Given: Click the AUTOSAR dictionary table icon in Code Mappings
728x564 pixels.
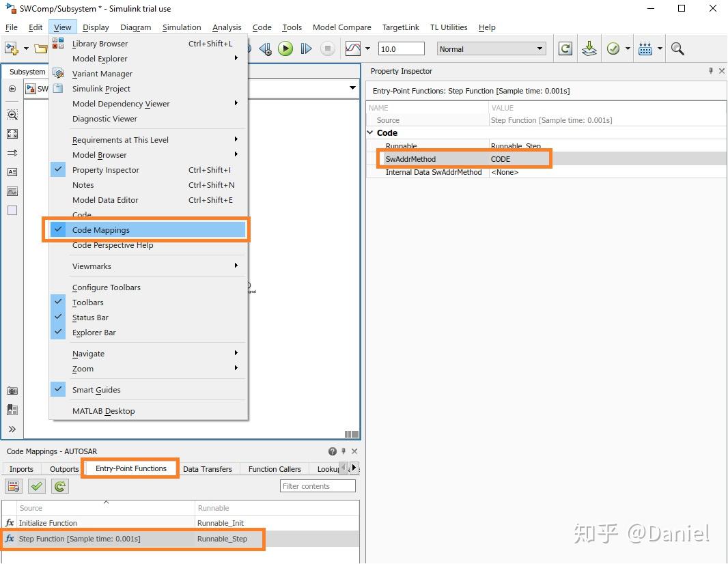Looking at the screenshot, I should pyautogui.click(x=14, y=486).
